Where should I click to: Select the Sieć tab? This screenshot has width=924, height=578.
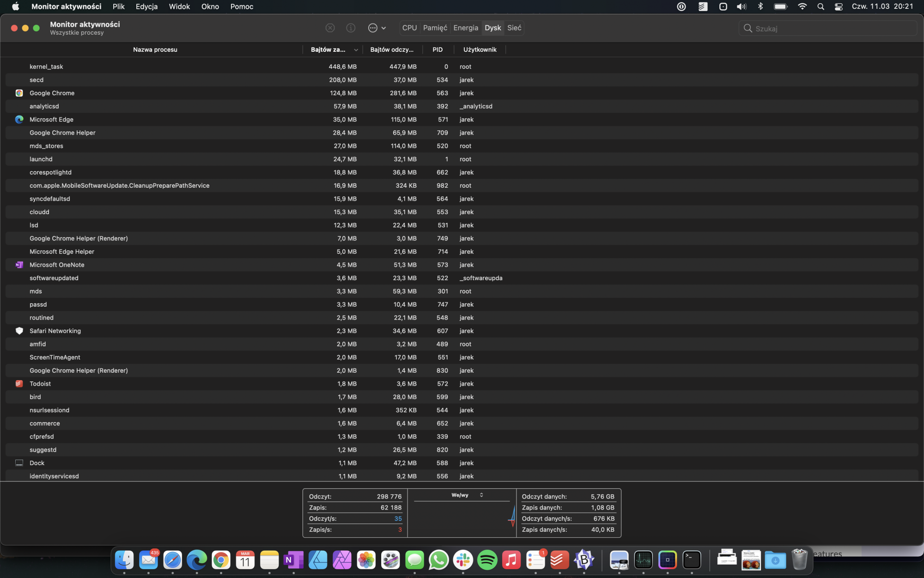[514, 28]
